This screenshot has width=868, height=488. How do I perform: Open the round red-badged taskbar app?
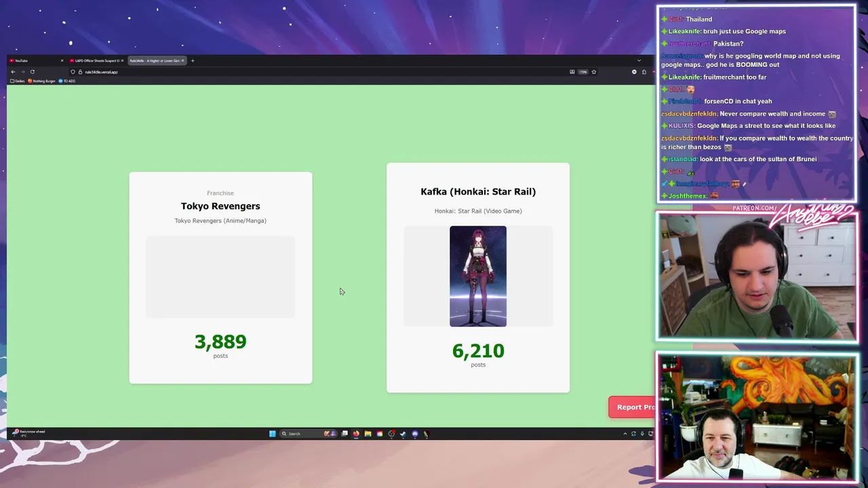[x=391, y=434]
